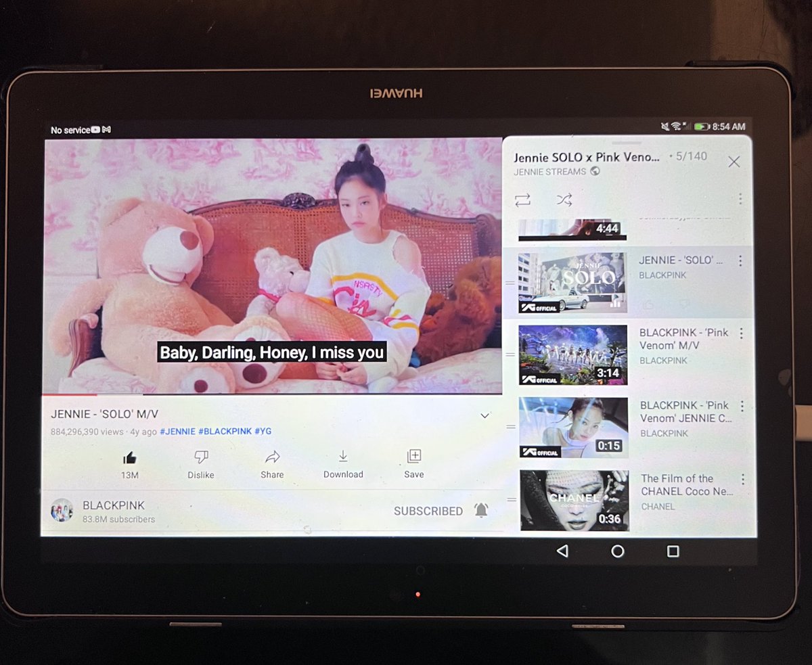Image resolution: width=812 pixels, height=665 pixels.
Task: Tap the video title JENNIE - 'SOLO' M/V
Action: (x=105, y=414)
